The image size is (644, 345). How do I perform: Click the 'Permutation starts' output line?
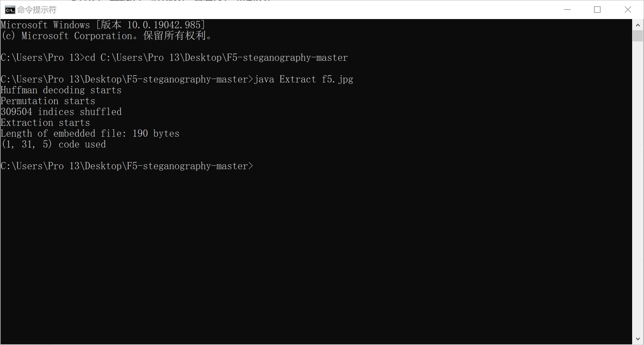click(x=48, y=101)
